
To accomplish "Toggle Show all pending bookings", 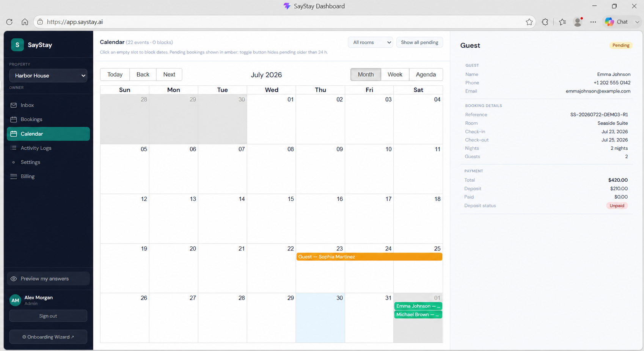I will pos(419,42).
